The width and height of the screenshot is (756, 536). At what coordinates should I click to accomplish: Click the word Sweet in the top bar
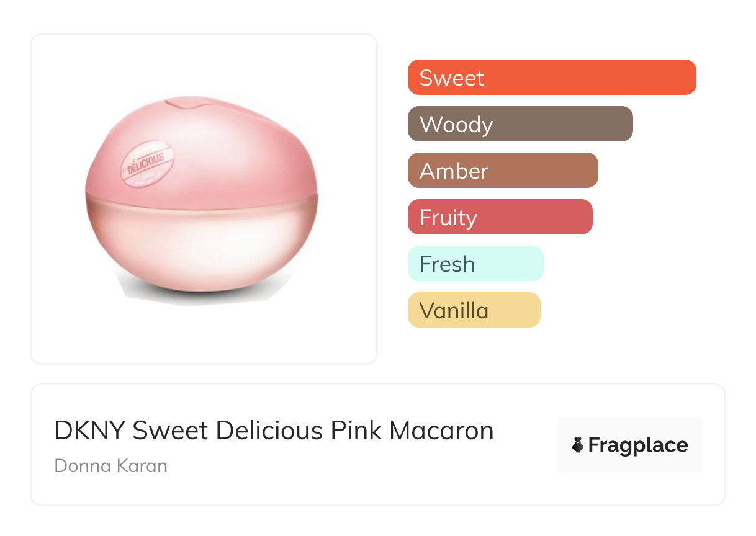[451, 78]
